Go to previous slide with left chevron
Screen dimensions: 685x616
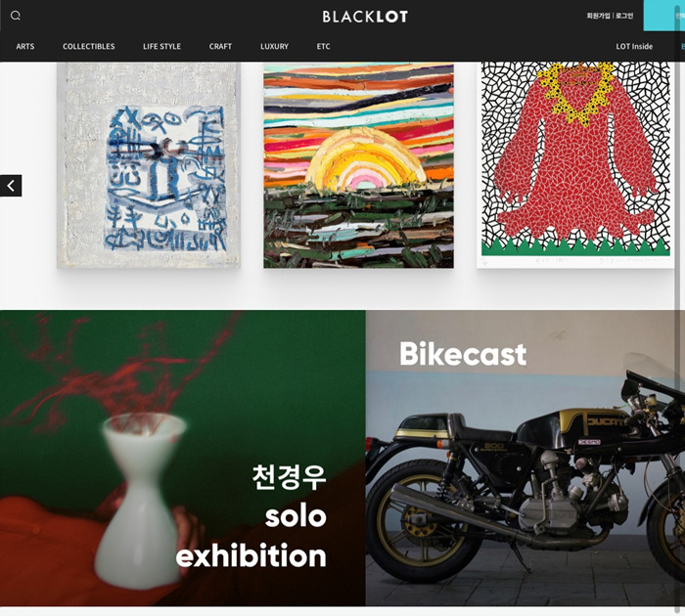11,186
